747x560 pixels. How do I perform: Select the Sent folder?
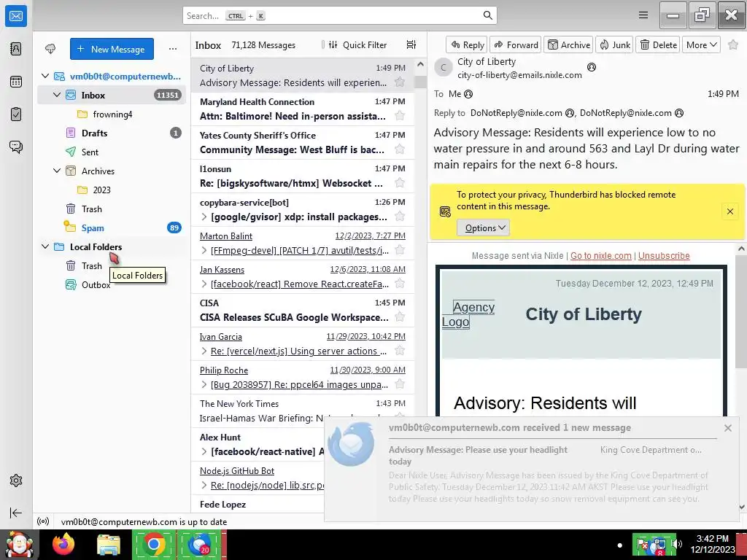(x=112, y=152)
